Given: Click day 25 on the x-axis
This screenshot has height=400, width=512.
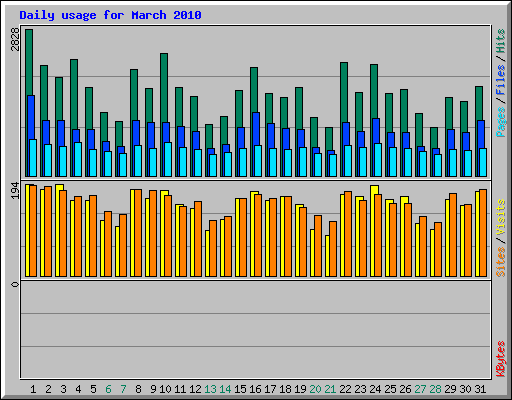Looking at the screenshot, I should [x=390, y=389].
